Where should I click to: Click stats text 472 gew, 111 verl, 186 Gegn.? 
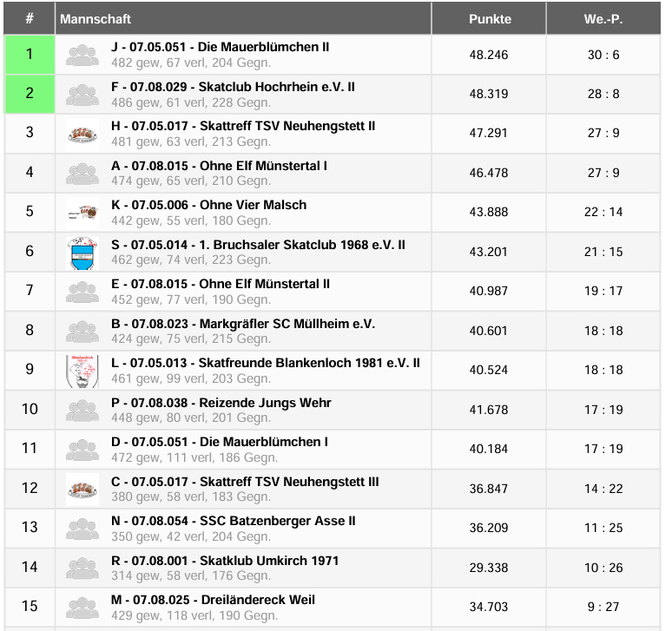click(x=194, y=458)
